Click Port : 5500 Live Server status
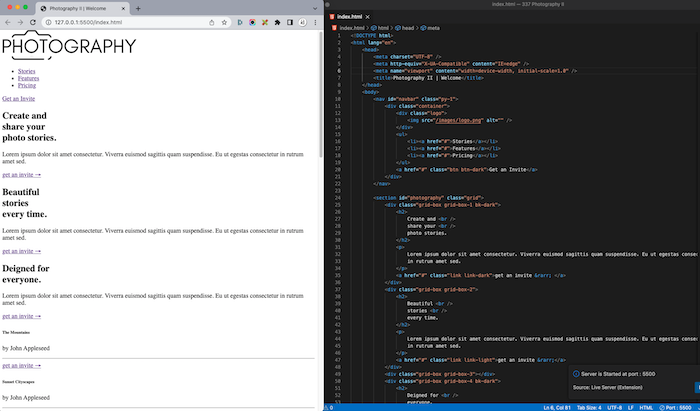700x411 pixels. 675,407
